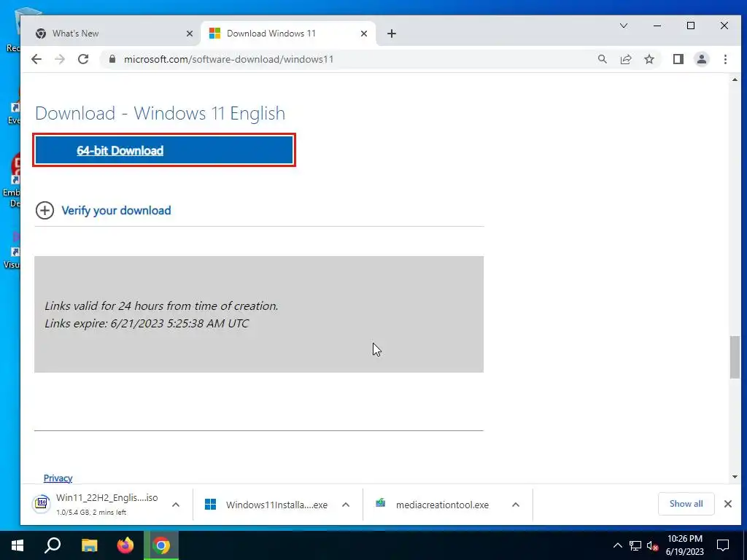The width and height of the screenshot is (747, 560).
Task: Open a new browser tab
Action: pyautogui.click(x=392, y=34)
